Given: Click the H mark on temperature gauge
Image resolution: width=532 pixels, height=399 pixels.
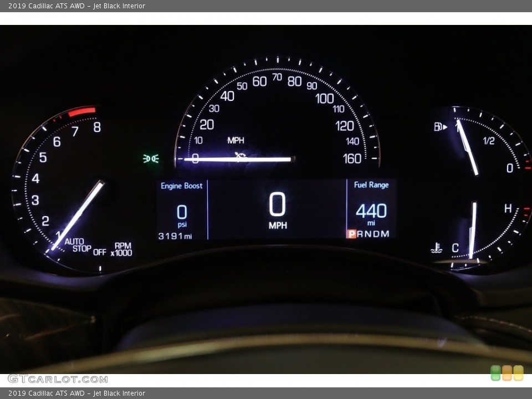Looking at the screenshot, I should (508, 208).
